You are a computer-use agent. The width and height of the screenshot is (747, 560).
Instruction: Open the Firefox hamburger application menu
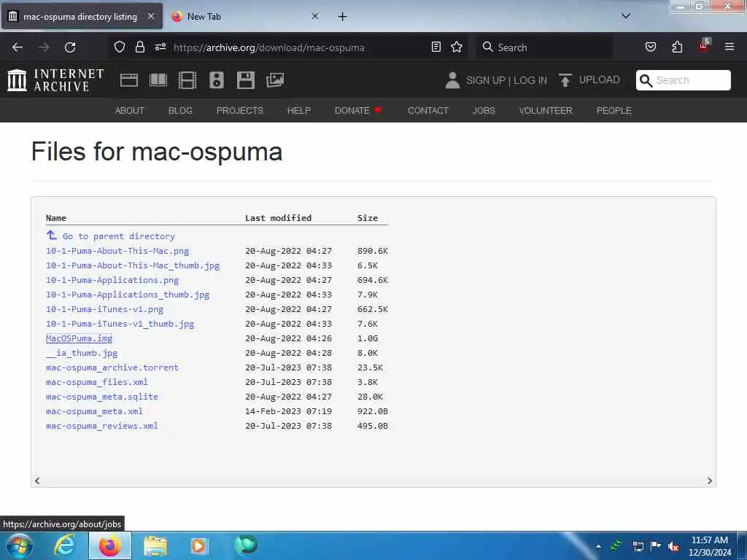tap(729, 47)
